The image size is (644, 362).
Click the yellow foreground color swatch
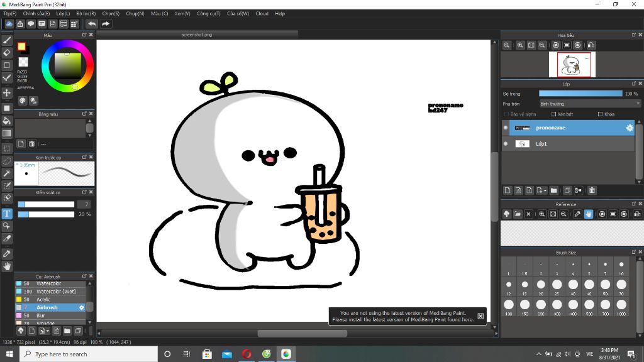pos(21,47)
